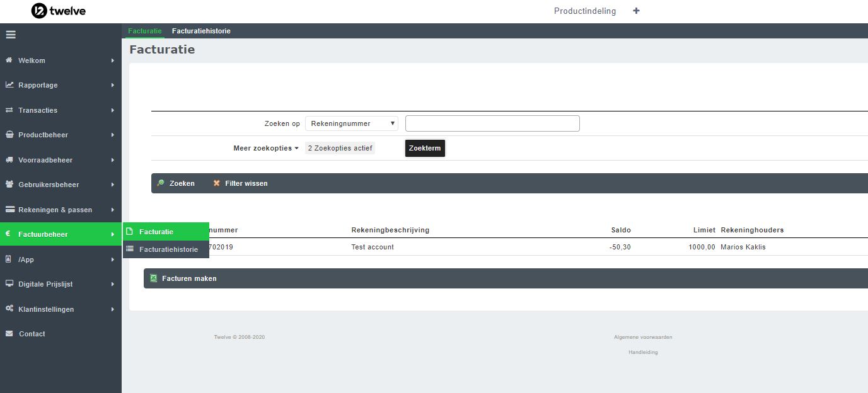Switch to the Facturatiehistorie tab
868x393 pixels.
(x=201, y=31)
